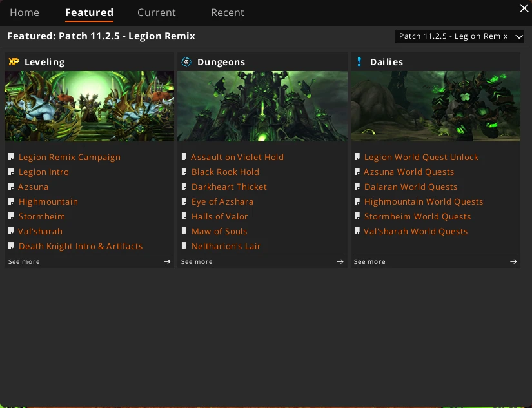
Task: Click the dungeon icon beside Dungeons header
Action: (186, 62)
